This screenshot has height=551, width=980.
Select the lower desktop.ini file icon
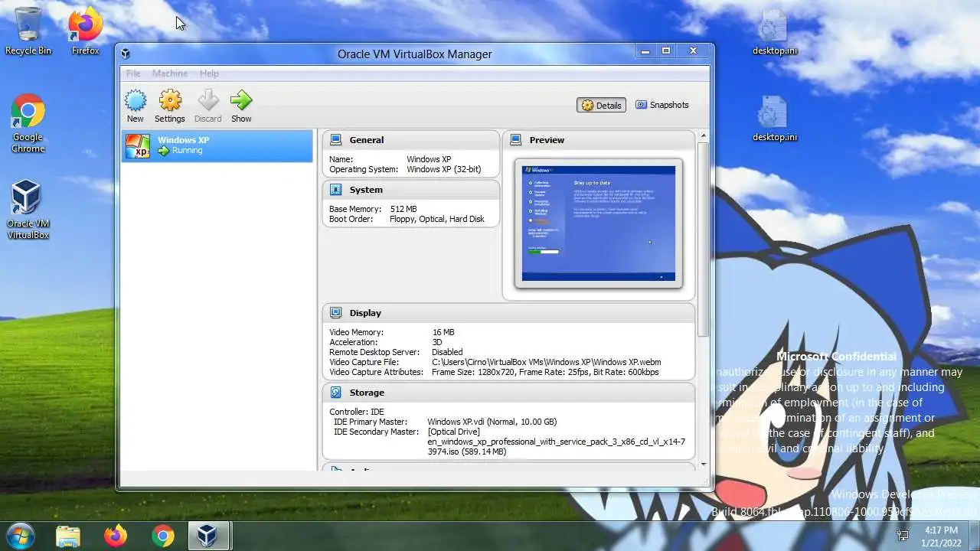[x=774, y=119]
